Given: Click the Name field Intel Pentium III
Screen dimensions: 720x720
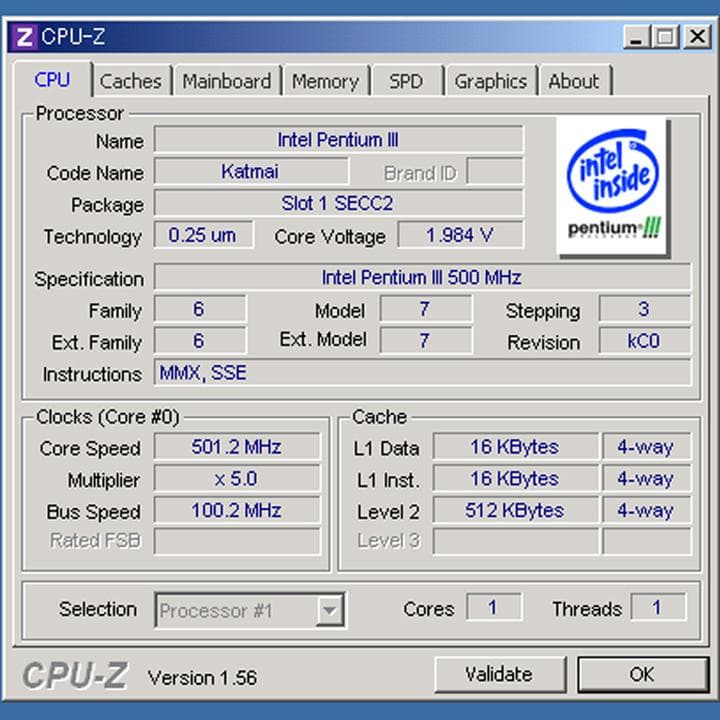Looking at the screenshot, I should [x=338, y=140].
